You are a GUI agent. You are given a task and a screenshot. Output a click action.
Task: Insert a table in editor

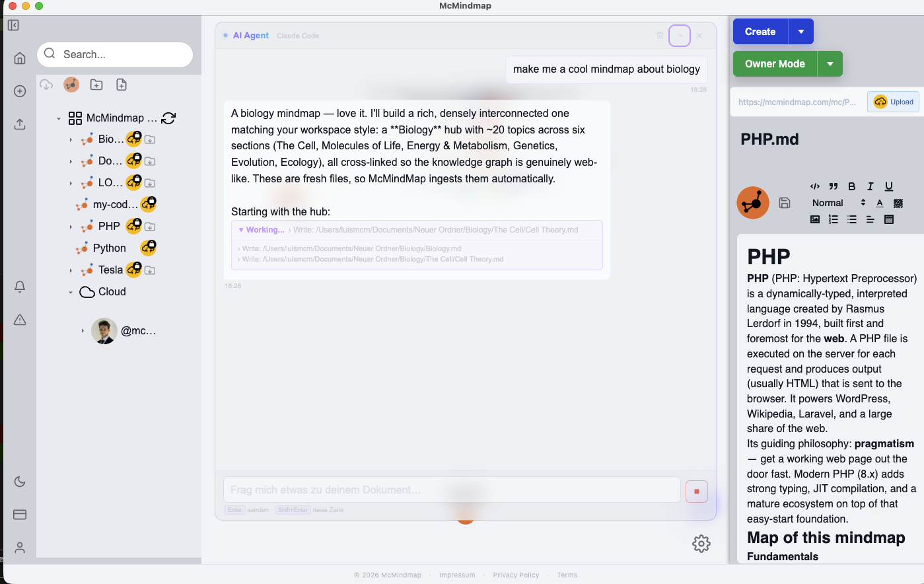889,219
